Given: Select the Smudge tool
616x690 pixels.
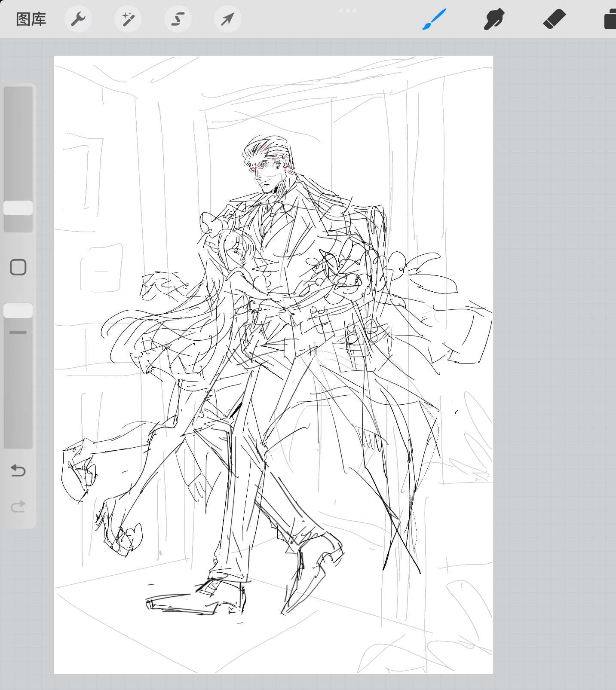Looking at the screenshot, I should (494, 19).
